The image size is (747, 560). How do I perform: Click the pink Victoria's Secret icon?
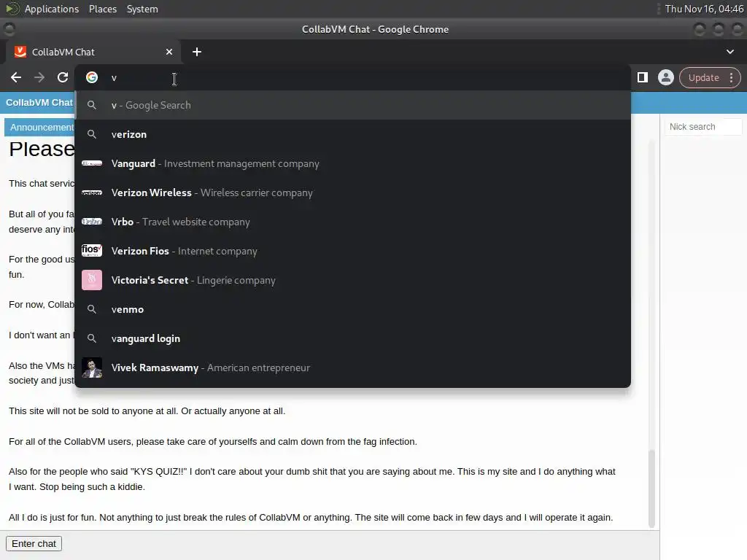pyautogui.click(x=92, y=280)
